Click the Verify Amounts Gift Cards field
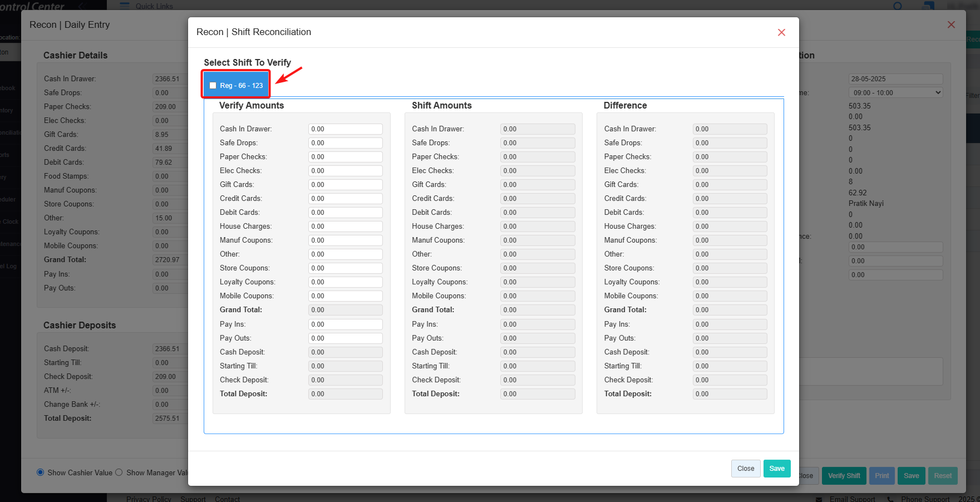 click(346, 185)
